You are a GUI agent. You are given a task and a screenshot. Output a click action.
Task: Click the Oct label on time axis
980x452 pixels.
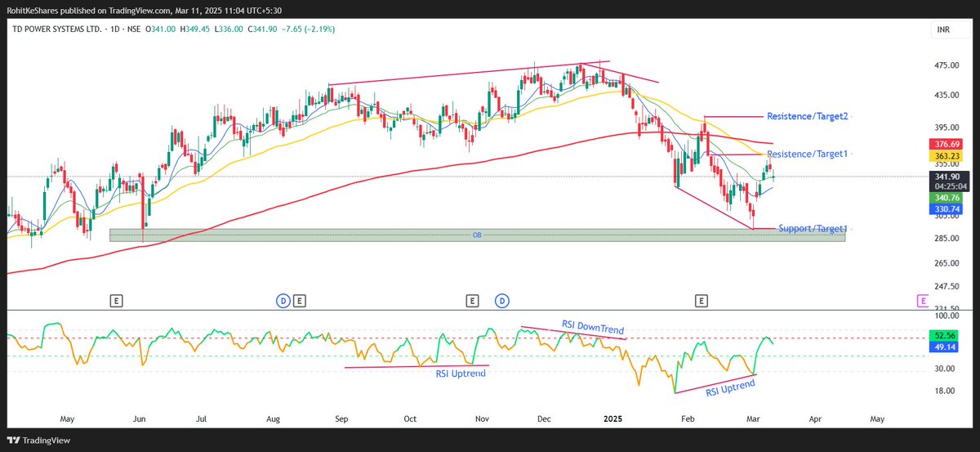point(410,418)
